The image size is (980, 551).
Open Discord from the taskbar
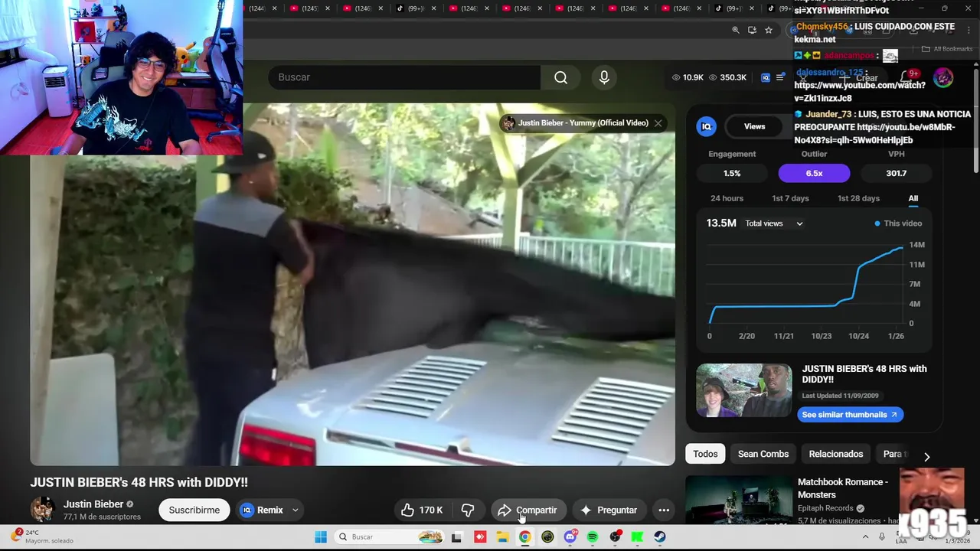coord(570,537)
